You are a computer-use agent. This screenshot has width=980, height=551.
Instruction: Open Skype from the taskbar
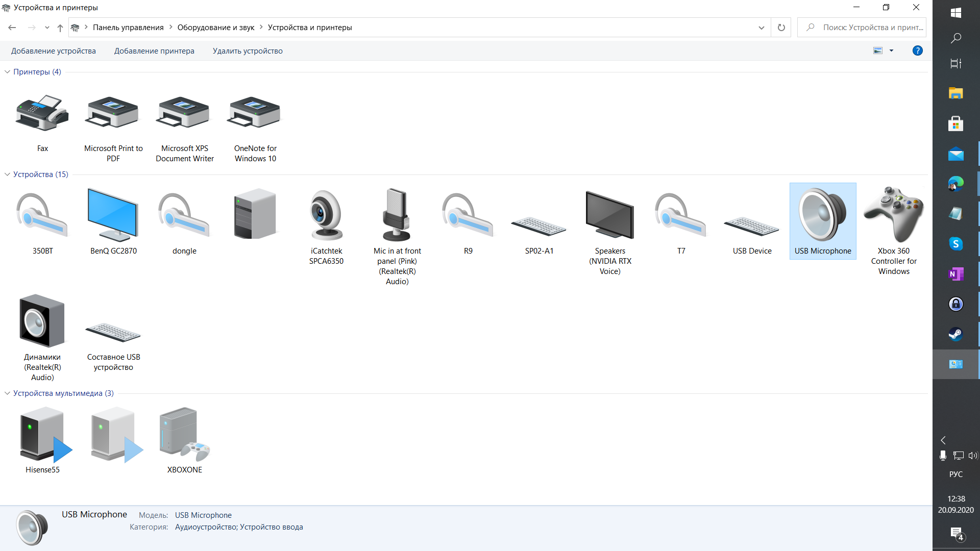tap(956, 244)
